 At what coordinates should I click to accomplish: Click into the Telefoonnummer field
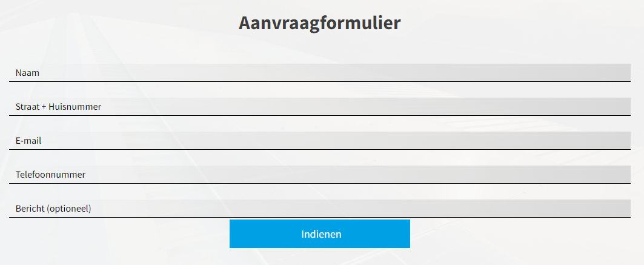coord(319,175)
